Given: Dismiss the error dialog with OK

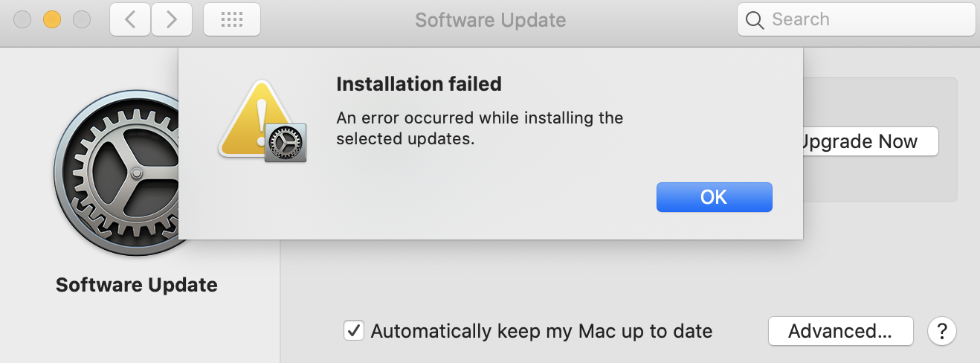Looking at the screenshot, I should point(714,197).
